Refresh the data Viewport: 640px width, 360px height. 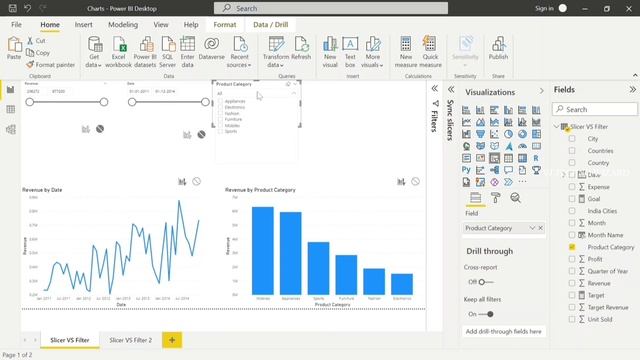(x=301, y=48)
